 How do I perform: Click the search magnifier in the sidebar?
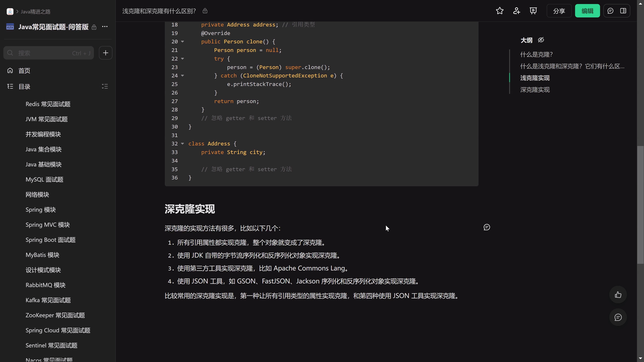[x=10, y=53]
